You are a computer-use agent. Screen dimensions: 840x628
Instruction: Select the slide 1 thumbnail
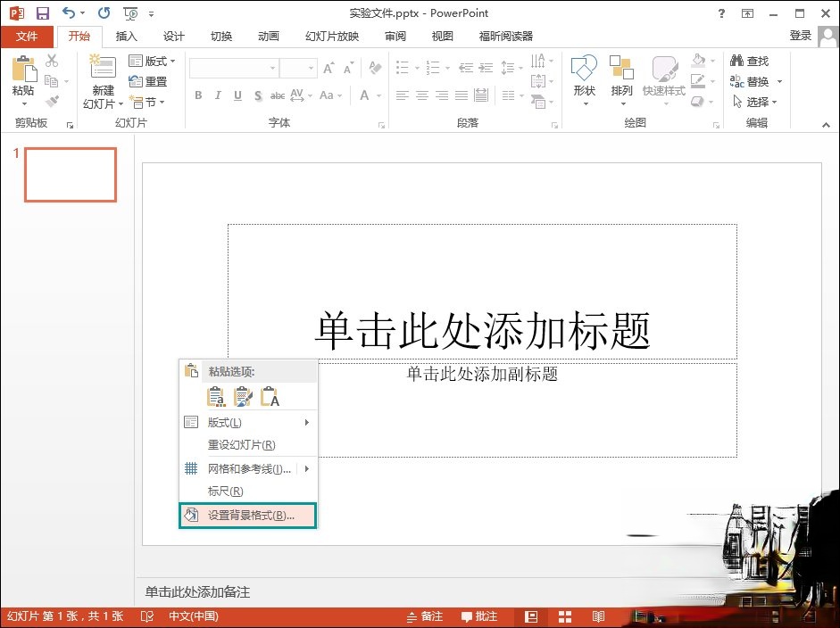70,175
